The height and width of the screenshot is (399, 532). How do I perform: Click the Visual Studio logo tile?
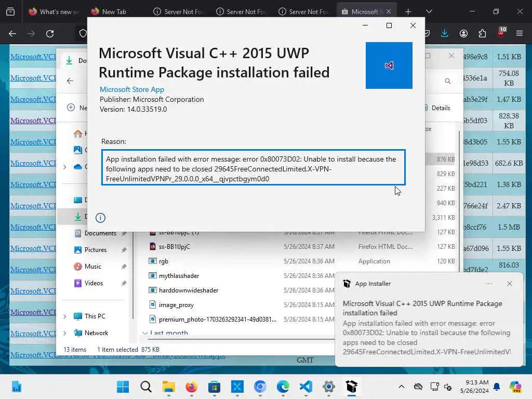[x=389, y=65]
